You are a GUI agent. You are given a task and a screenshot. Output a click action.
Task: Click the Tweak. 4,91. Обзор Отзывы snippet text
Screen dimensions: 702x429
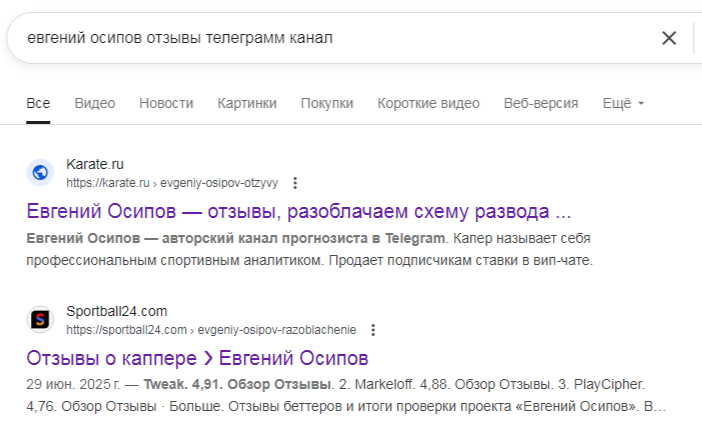click(238, 384)
